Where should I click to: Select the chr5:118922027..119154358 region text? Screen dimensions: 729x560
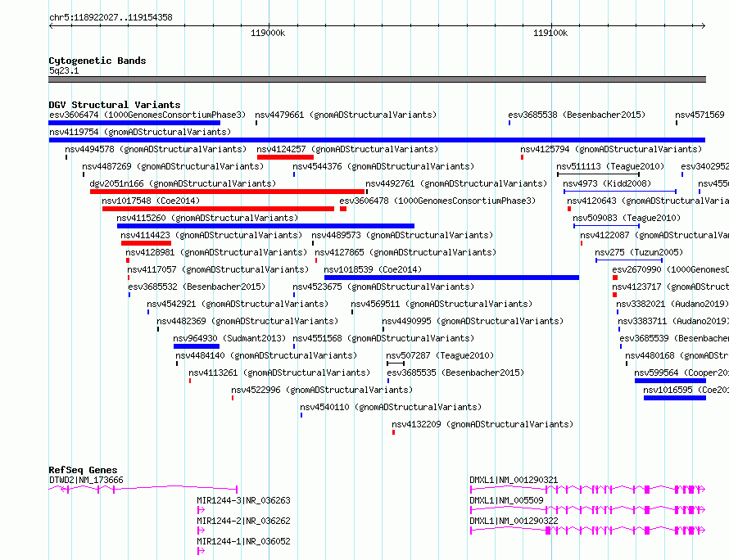(x=111, y=17)
